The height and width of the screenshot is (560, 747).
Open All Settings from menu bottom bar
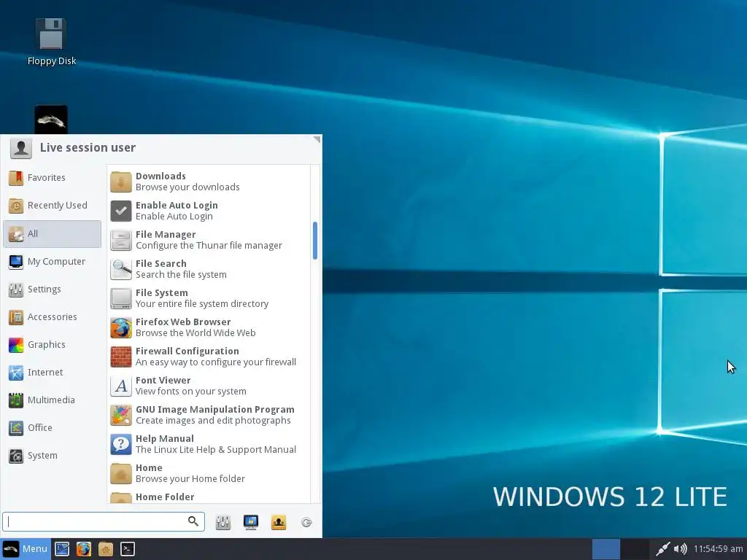pyautogui.click(x=223, y=522)
